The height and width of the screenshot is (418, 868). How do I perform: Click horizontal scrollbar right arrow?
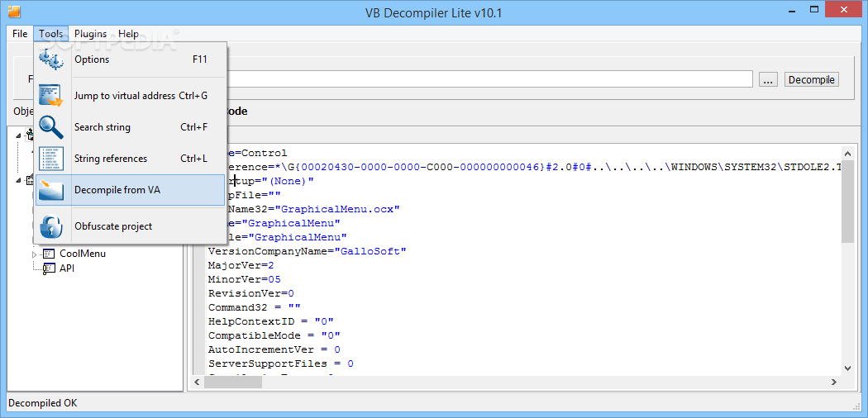[x=835, y=382]
